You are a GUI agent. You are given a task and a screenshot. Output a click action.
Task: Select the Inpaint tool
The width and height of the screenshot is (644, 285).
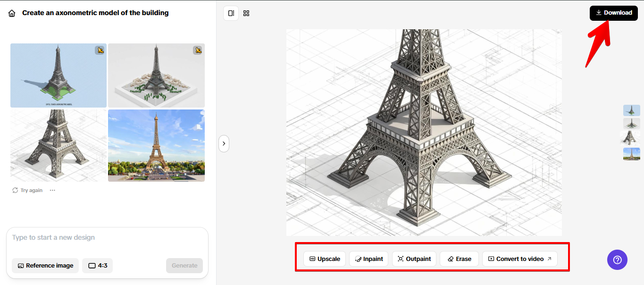click(368, 259)
